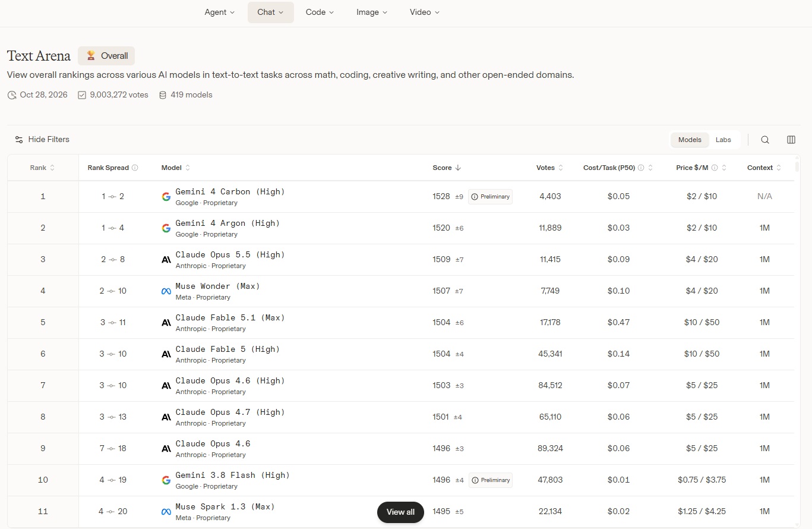Click the N/A context cell
The image size is (812, 529).
764,197
